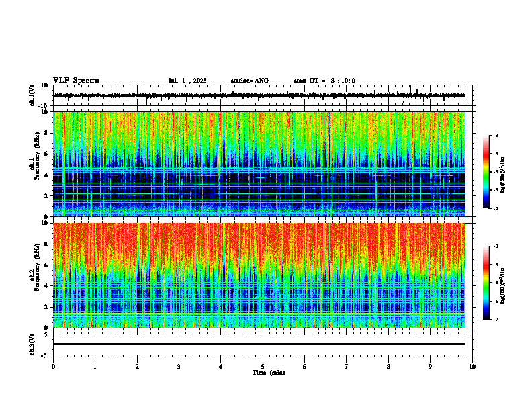
Task: Click the time axis tick label "9"
Action: [x=430, y=367]
